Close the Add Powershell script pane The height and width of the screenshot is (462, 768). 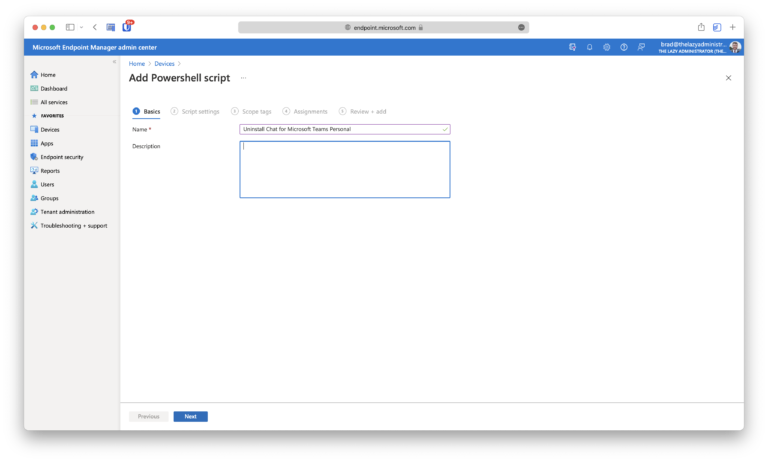(728, 78)
